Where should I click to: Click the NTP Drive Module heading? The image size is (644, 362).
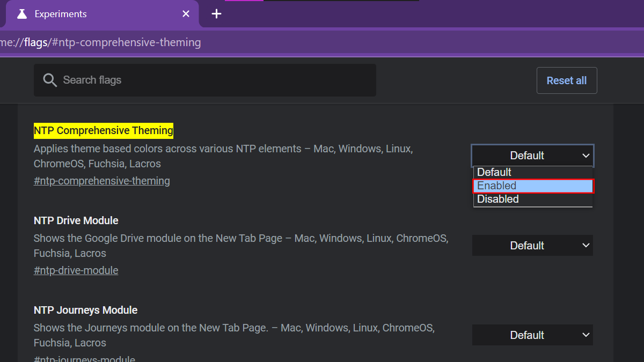[x=76, y=220]
